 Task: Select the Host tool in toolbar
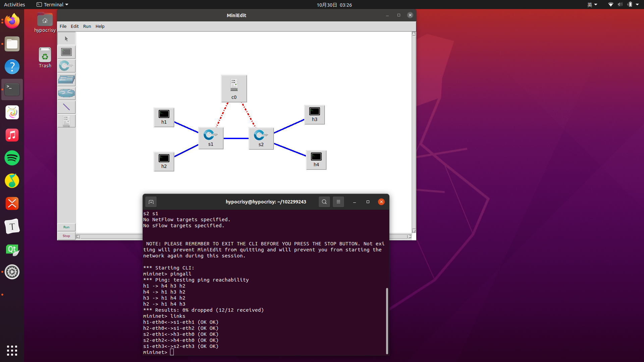coord(66,52)
